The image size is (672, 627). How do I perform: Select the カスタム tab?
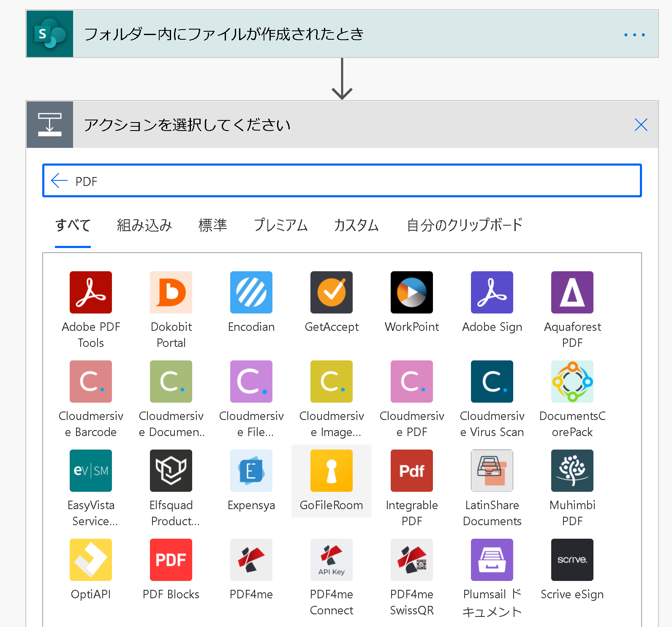click(356, 225)
